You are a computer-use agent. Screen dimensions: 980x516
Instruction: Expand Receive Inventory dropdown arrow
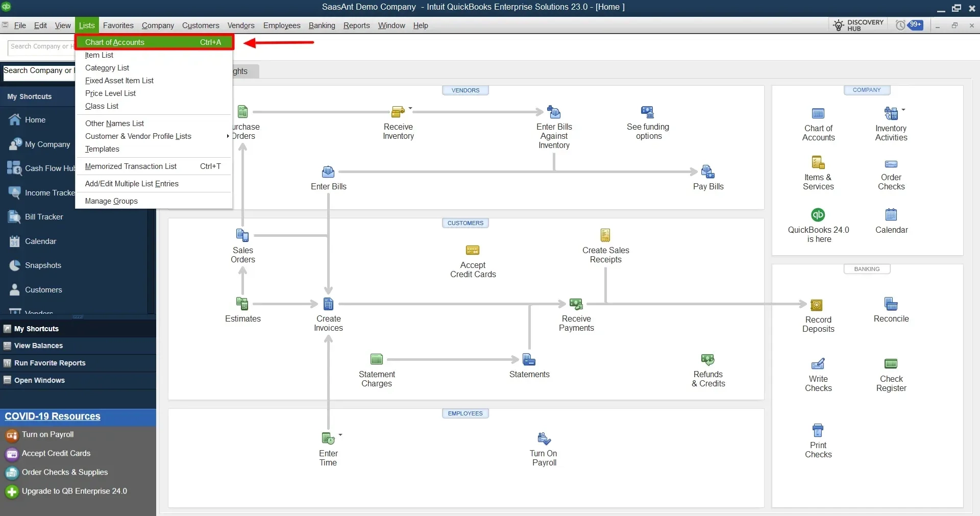pyautogui.click(x=410, y=109)
